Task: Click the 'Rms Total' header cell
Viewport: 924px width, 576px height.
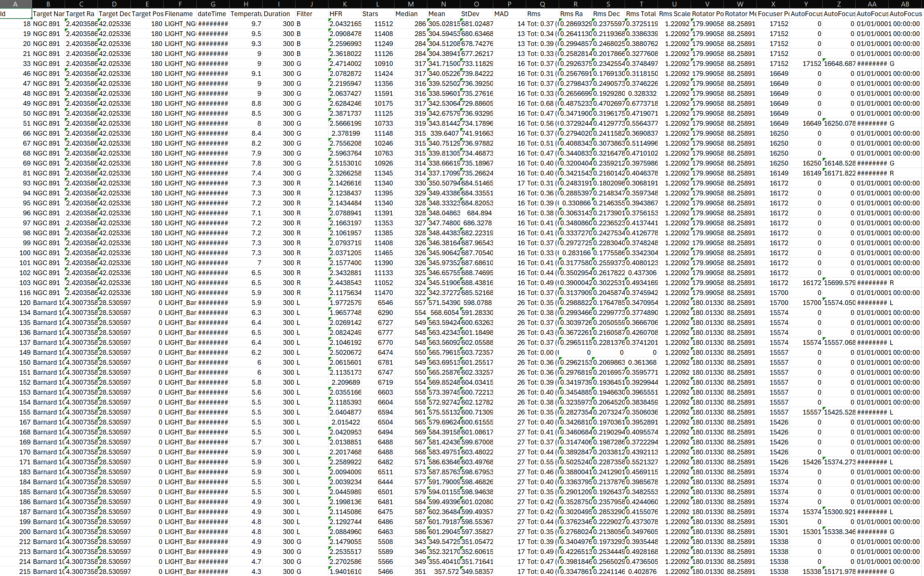Action: pyautogui.click(x=641, y=14)
